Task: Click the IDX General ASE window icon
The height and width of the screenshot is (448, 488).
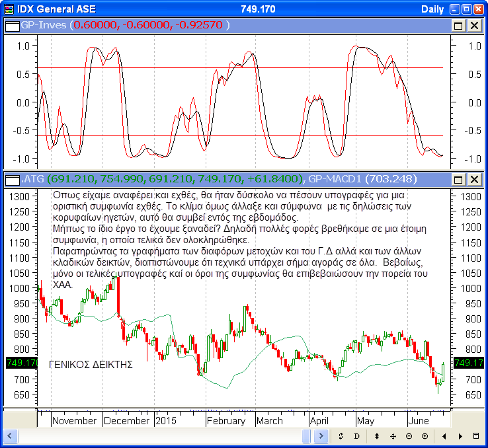Action: point(9,9)
